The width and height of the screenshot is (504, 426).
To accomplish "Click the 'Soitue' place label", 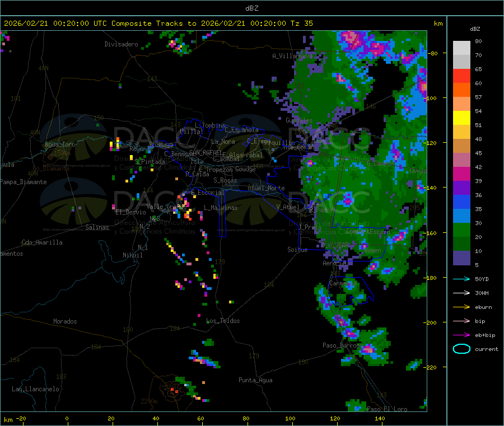I will click(297, 250).
